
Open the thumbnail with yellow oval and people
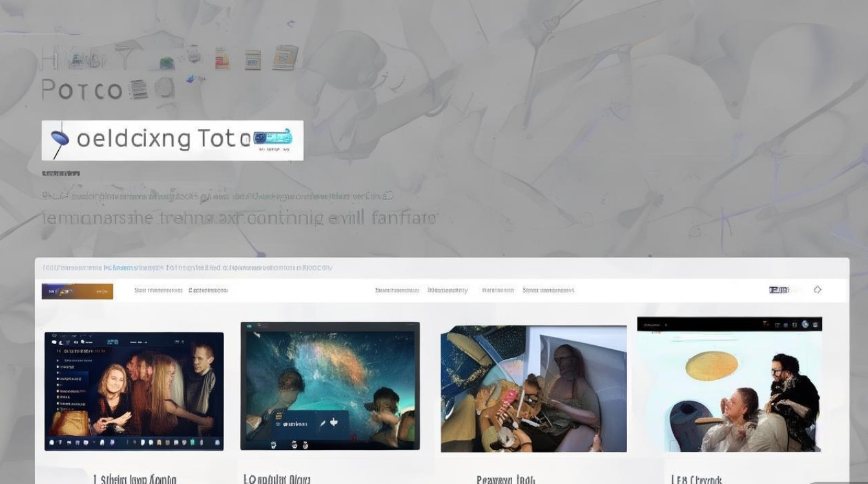730,384
